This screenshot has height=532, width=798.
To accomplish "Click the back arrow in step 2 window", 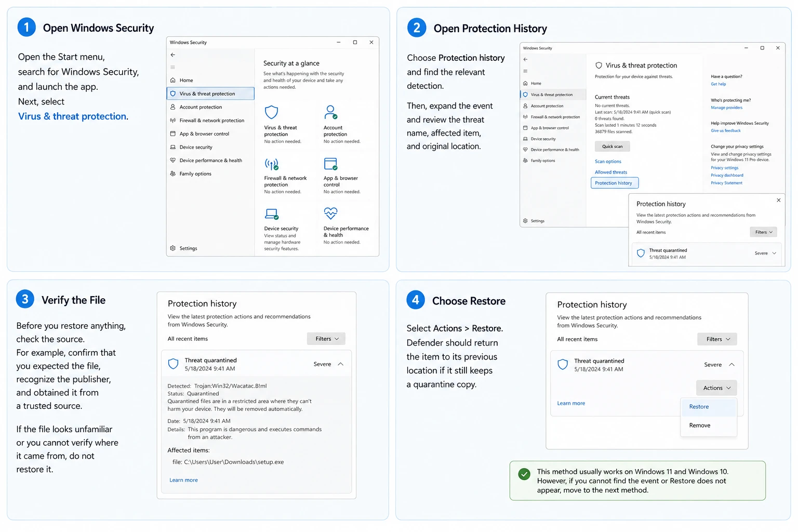I will coord(525,59).
